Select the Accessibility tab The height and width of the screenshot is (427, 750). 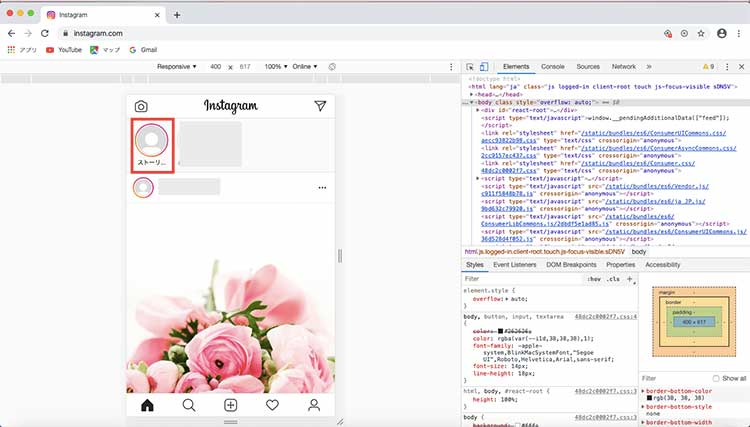(662, 265)
